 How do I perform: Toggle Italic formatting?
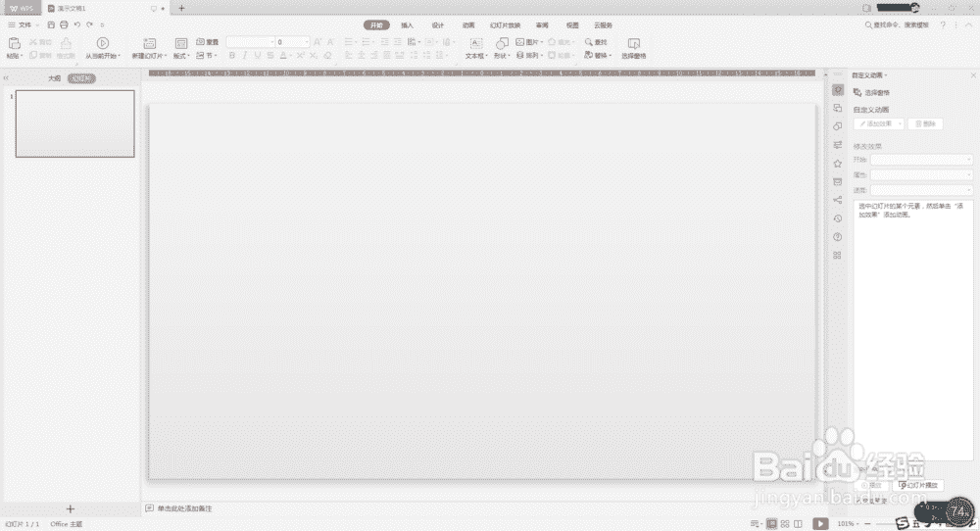click(x=244, y=56)
